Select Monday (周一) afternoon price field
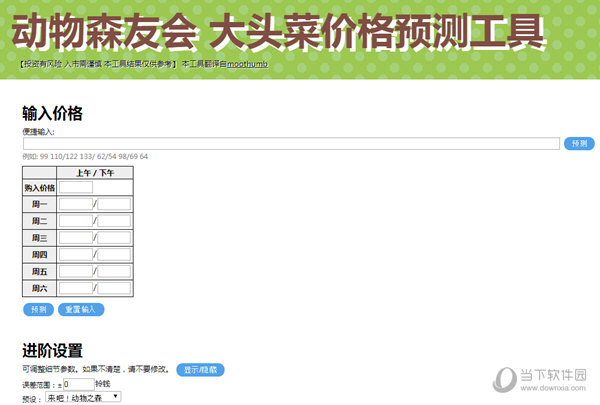This screenshot has height=405, width=600. [114, 204]
